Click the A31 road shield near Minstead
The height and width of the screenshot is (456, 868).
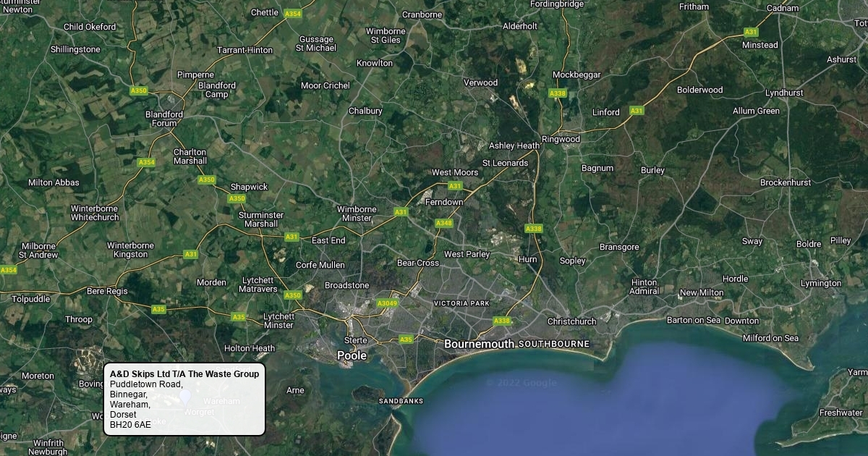pyautogui.click(x=751, y=32)
